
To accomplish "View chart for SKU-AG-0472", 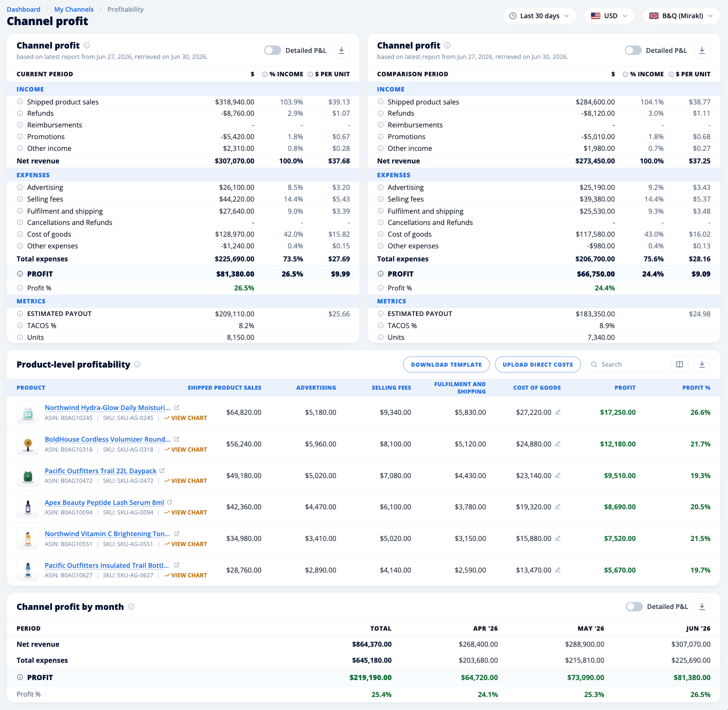I will tap(185, 481).
